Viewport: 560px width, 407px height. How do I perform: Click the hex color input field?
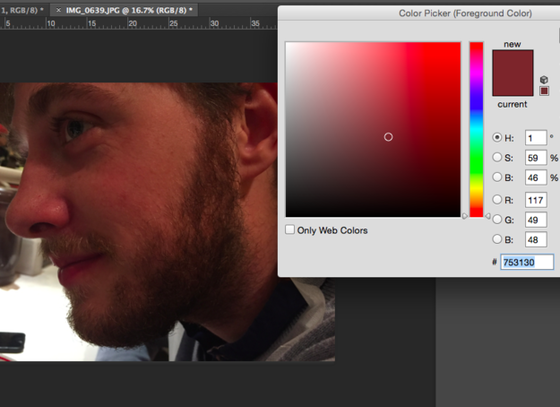click(527, 262)
